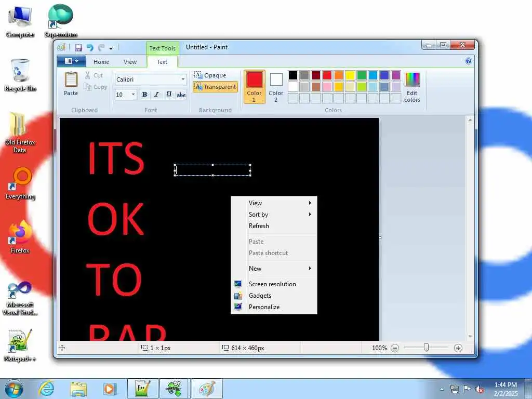Choose Refresh in the context menu

(x=274, y=226)
